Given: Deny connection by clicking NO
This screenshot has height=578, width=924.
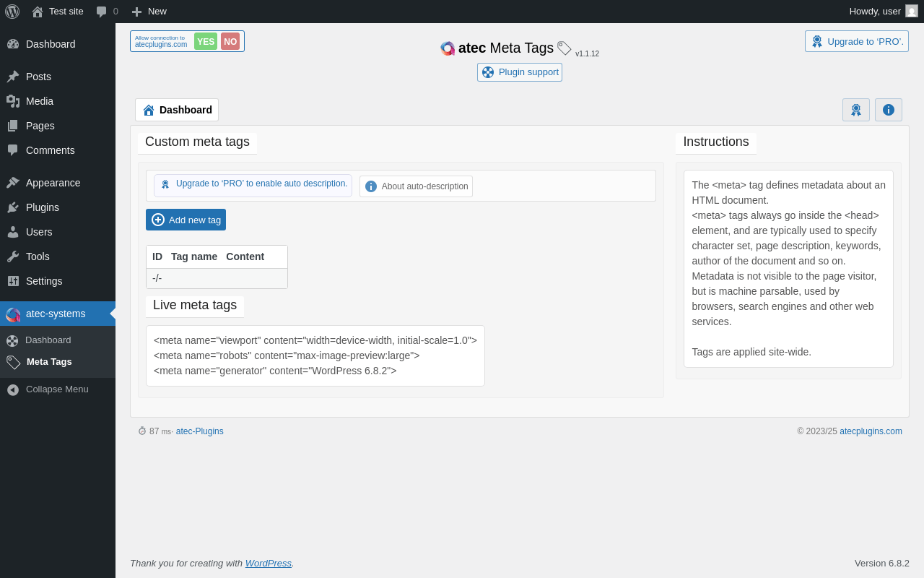Looking at the screenshot, I should (230, 41).
